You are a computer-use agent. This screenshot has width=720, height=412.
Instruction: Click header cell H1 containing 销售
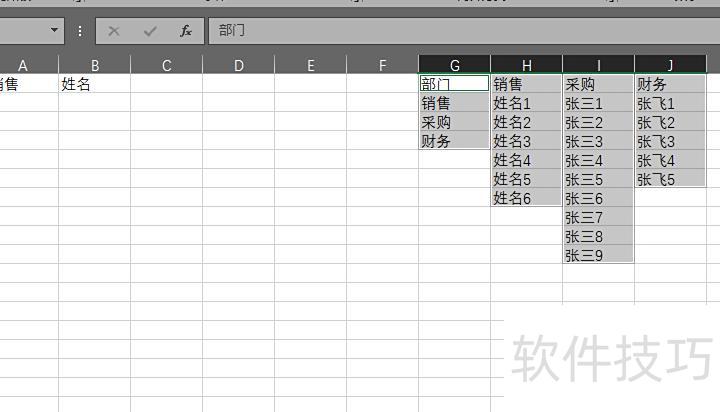[x=527, y=84]
